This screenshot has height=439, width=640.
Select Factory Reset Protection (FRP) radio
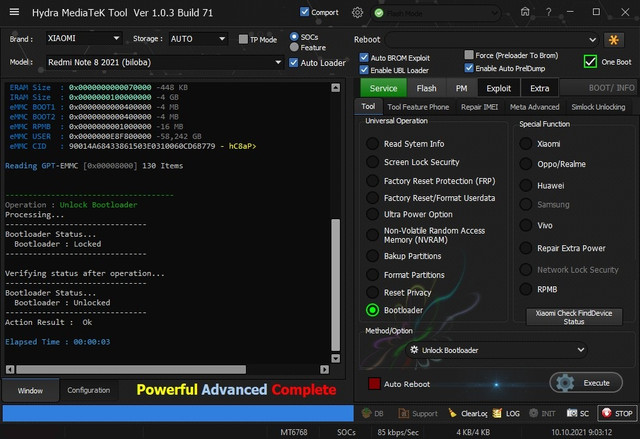pos(373,180)
